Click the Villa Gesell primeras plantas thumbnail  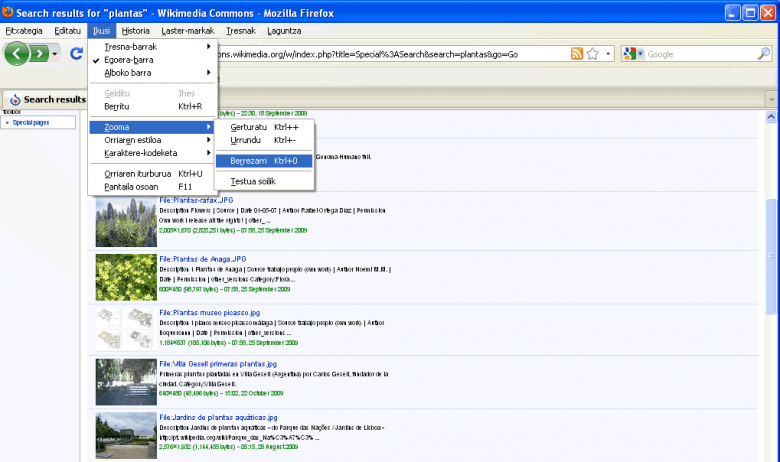coord(126,382)
